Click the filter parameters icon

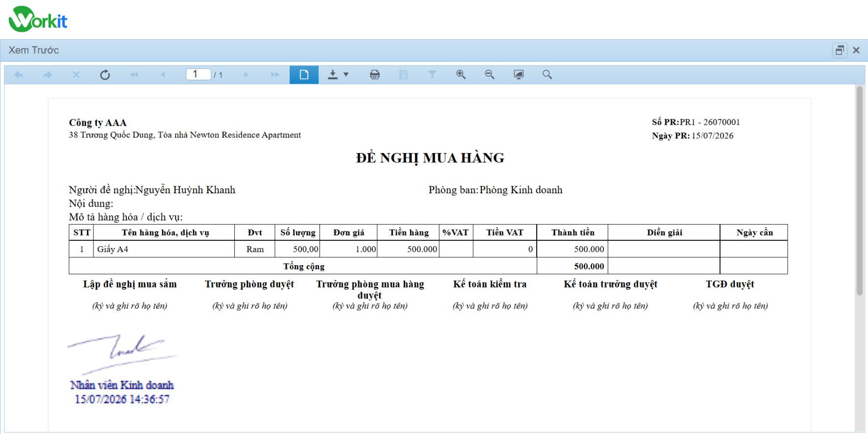pos(432,75)
